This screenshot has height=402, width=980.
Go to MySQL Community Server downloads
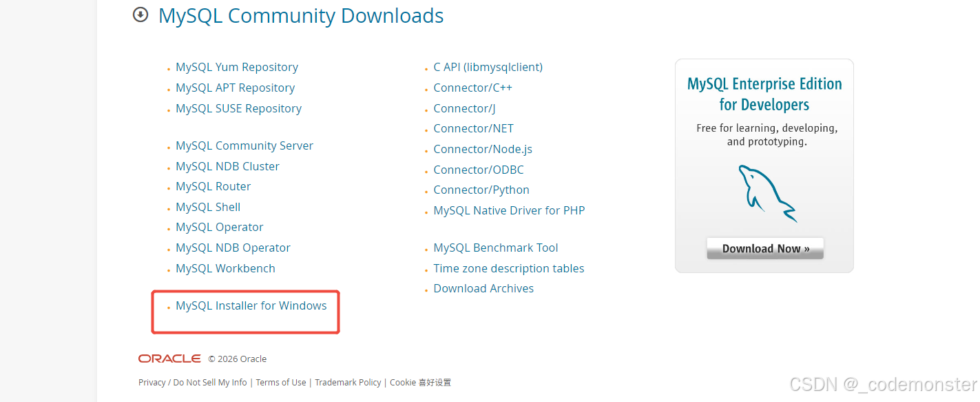pyautogui.click(x=244, y=145)
